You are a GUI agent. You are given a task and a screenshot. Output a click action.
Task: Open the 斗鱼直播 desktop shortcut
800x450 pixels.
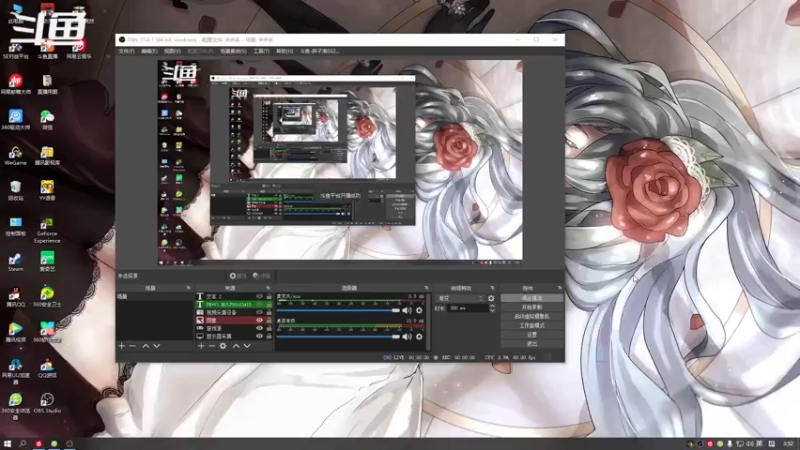coord(47,50)
